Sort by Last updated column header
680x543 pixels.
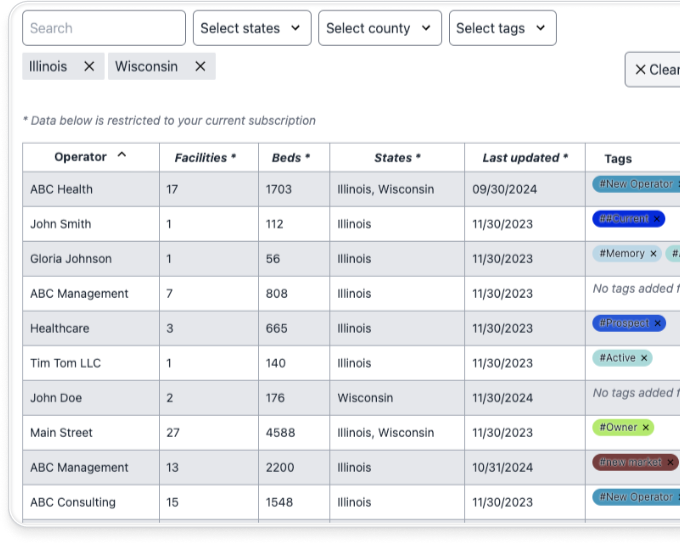click(x=524, y=158)
